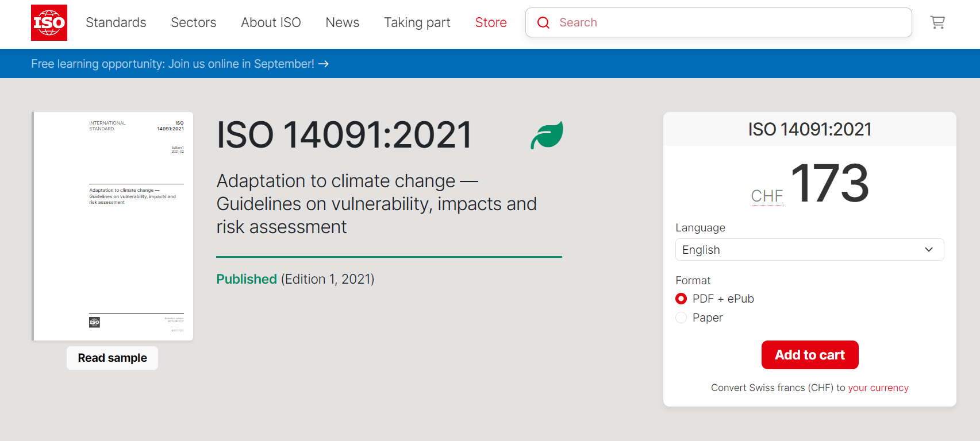
Task: Click the CHF currency abbreviation
Action: pos(767,196)
